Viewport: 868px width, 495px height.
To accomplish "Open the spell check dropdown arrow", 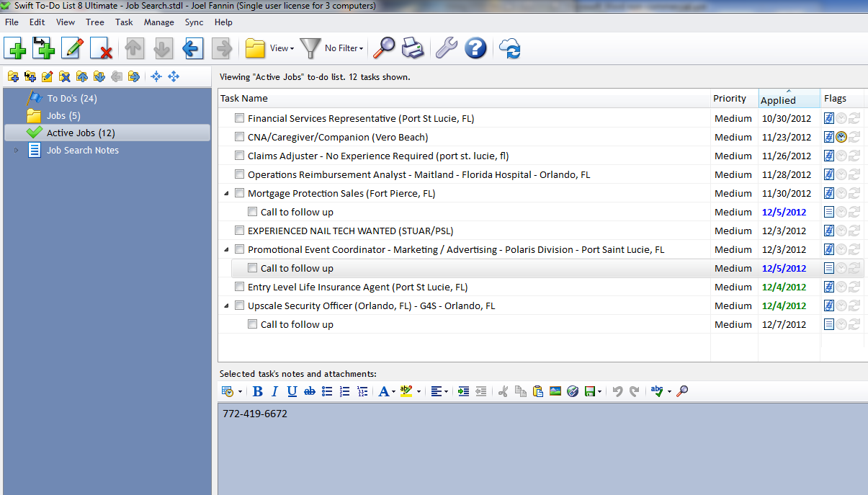I will (669, 391).
